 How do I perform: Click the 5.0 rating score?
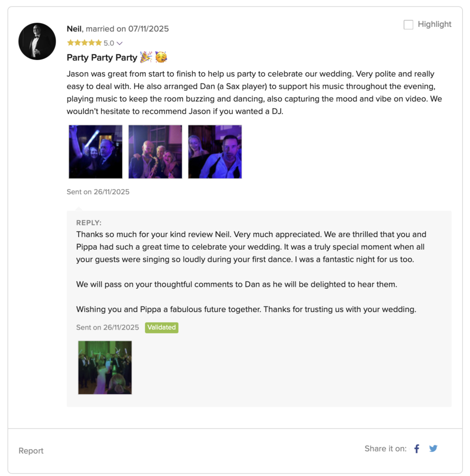[109, 43]
